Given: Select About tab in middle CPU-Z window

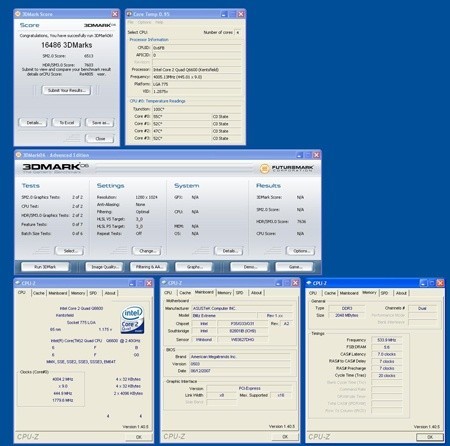Looking at the screenshot, I should tap(256, 293).
